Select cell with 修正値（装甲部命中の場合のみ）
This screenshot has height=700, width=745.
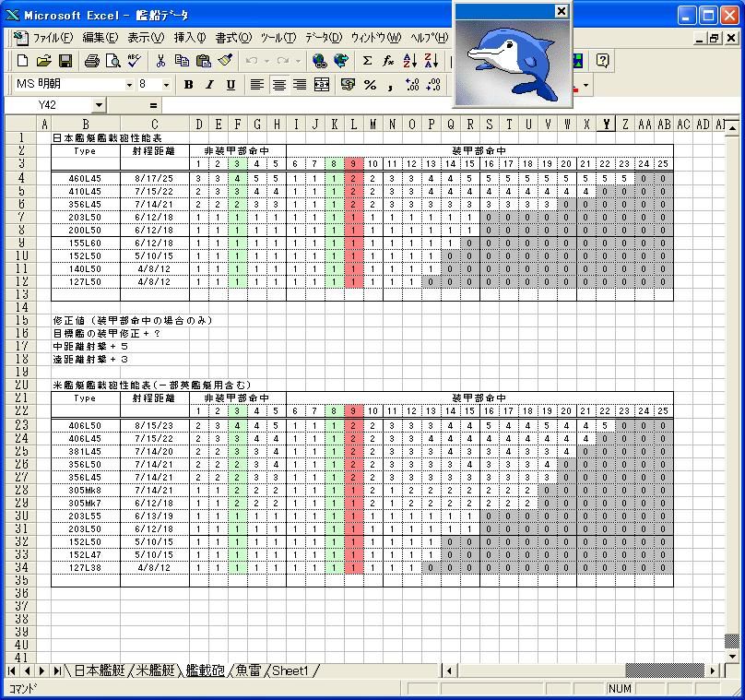tap(132, 320)
